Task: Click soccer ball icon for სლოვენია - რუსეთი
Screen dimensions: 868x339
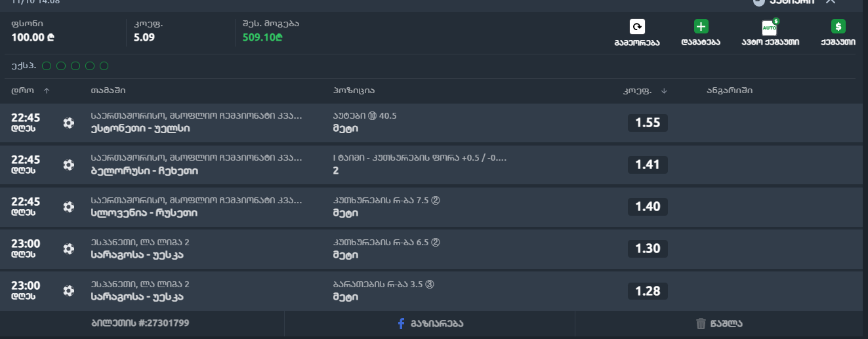Action: [68, 207]
